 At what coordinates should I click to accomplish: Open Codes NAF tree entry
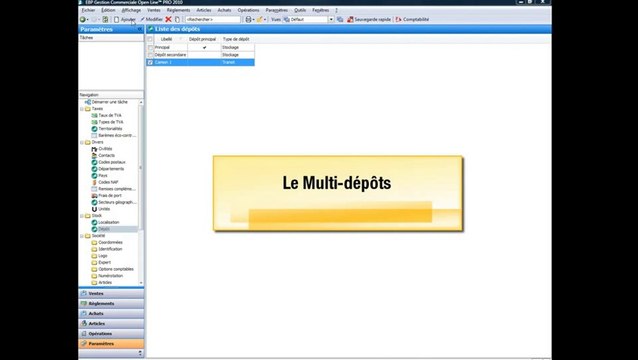pos(105,182)
